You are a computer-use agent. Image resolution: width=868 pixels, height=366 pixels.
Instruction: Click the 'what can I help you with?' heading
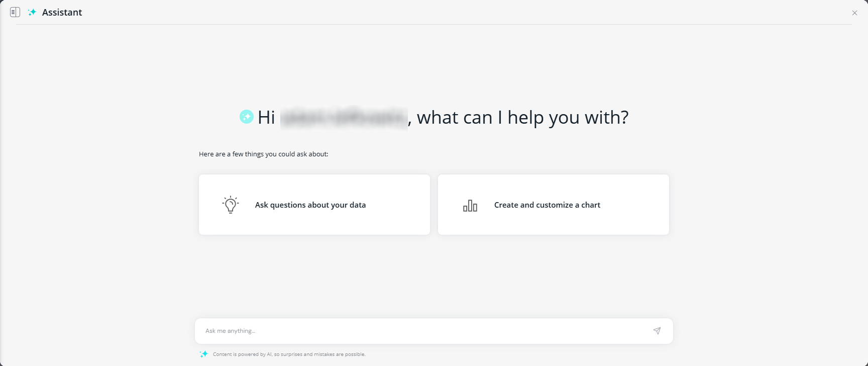pyautogui.click(x=522, y=118)
